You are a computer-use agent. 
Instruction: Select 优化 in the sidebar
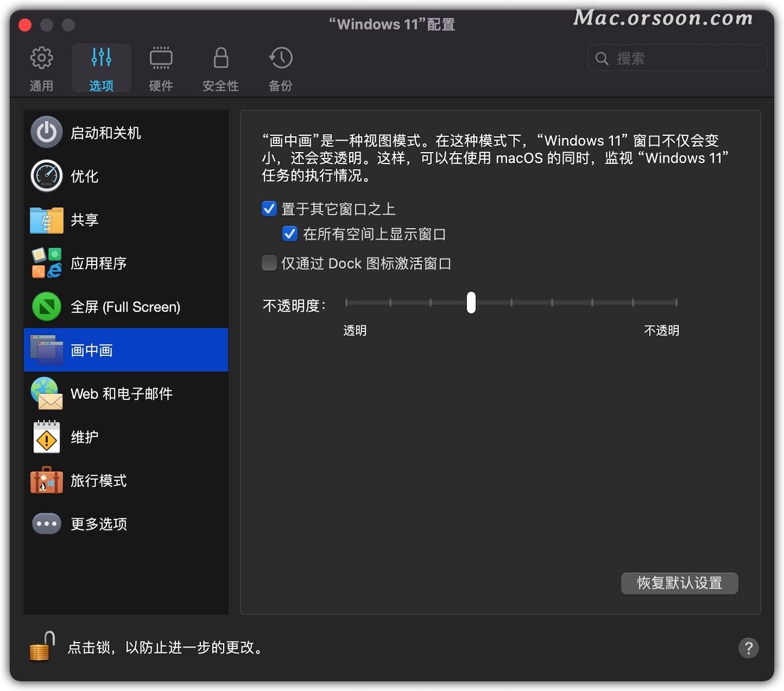[126, 176]
